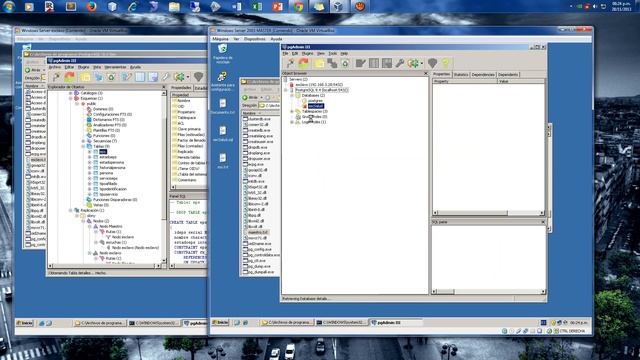Expand the Login Roles node in the Object browser
Image resolution: width=640 pixels, height=360 pixels.
point(292,122)
